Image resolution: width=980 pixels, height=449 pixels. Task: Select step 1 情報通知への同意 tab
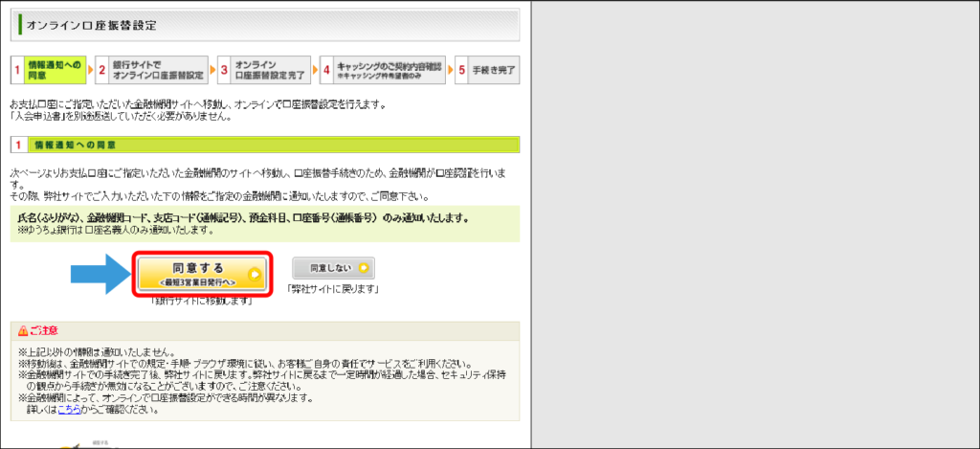coord(49,70)
